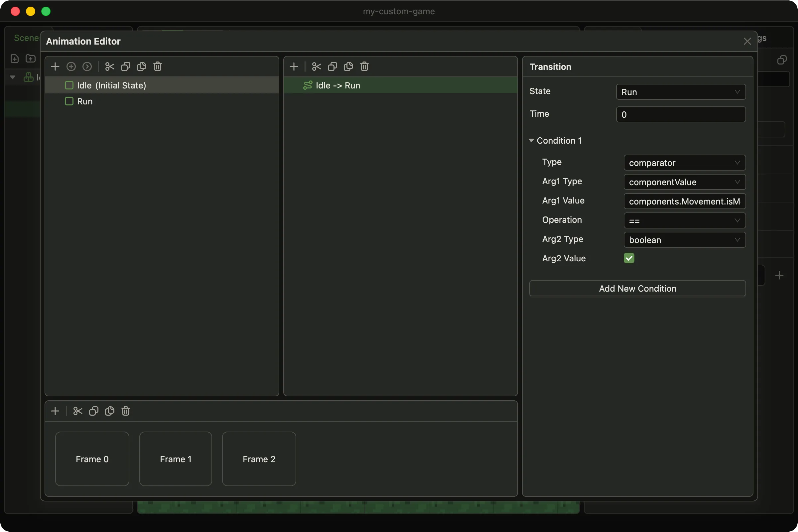Select the Run state row

[162, 101]
